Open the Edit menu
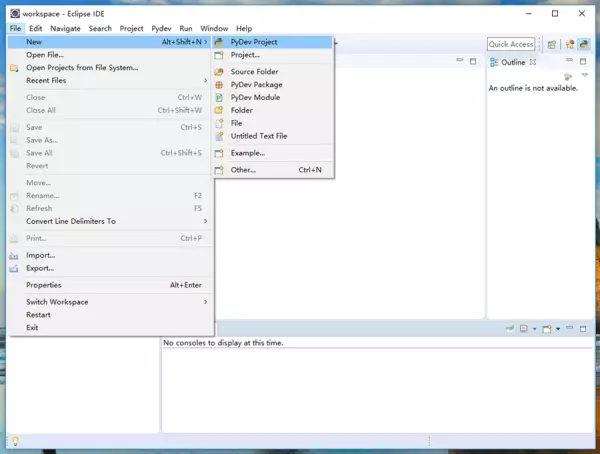600x454 pixels. pyautogui.click(x=36, y=28)
